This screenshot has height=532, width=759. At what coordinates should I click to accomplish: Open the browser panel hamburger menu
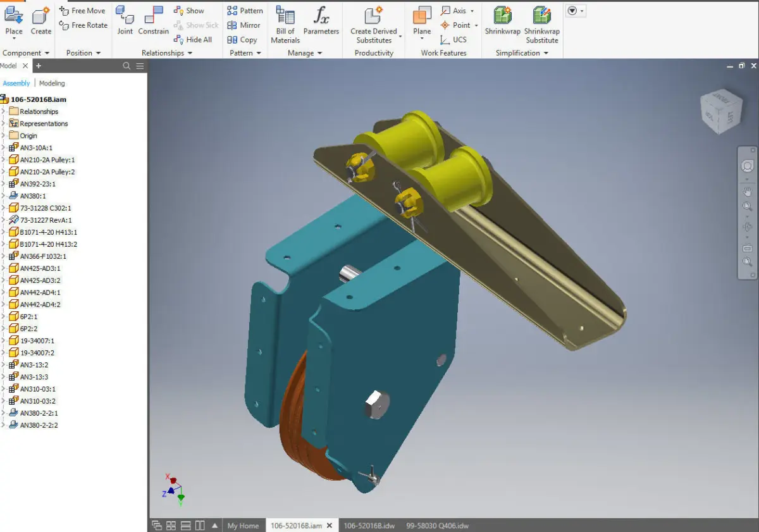(x=140, y=66)
